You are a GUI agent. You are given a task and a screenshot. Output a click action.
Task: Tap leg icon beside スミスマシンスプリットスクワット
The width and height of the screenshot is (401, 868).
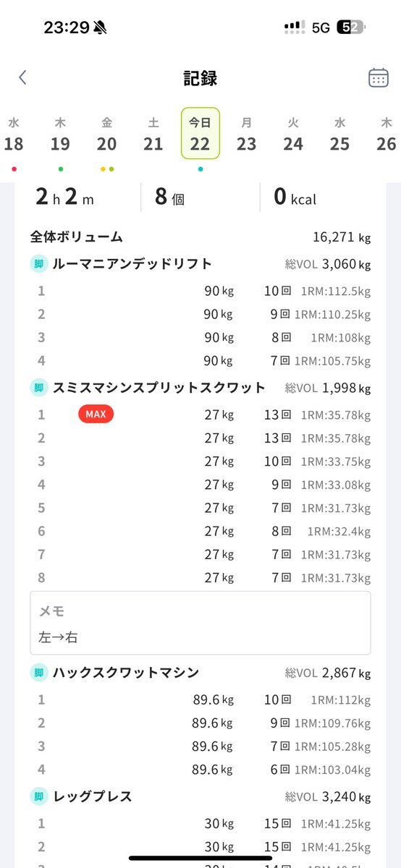coord(38,388)
